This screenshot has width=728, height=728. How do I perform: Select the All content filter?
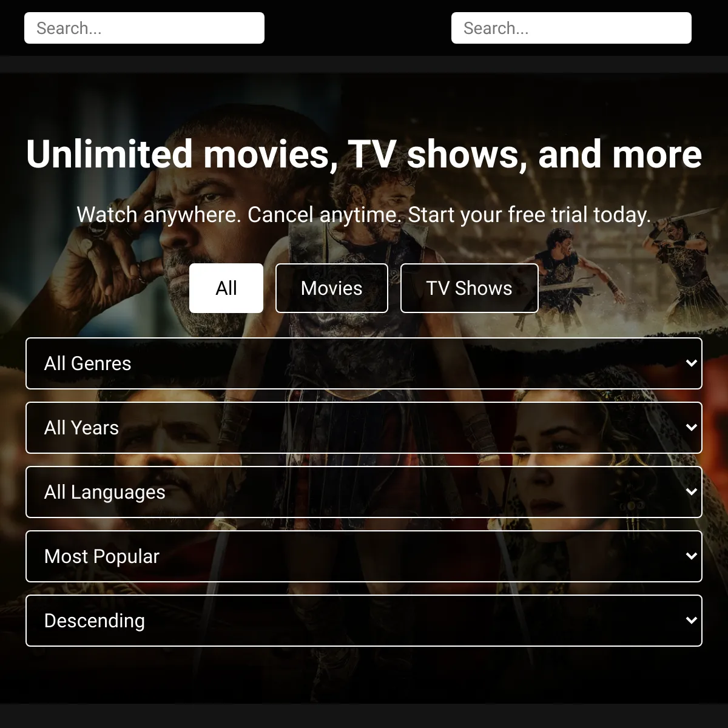(226, 288)
